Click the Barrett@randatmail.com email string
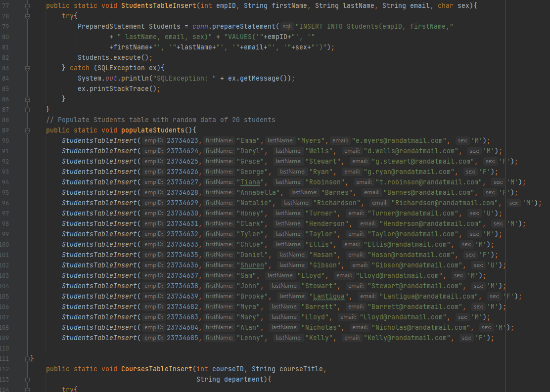Image resolution: width=550 pixels, height=392 pixels. tap(415, 306)
